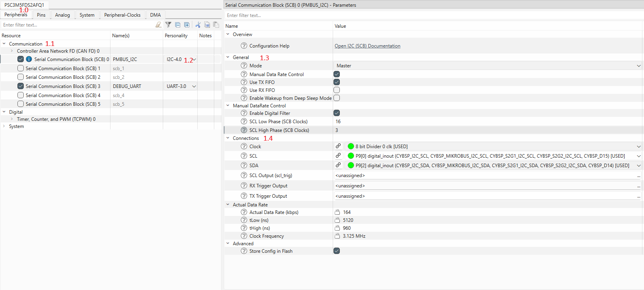The width and height of the screenshot is (644, 290).
Task: Click the resource filter text field
Action: coord(77,25)
